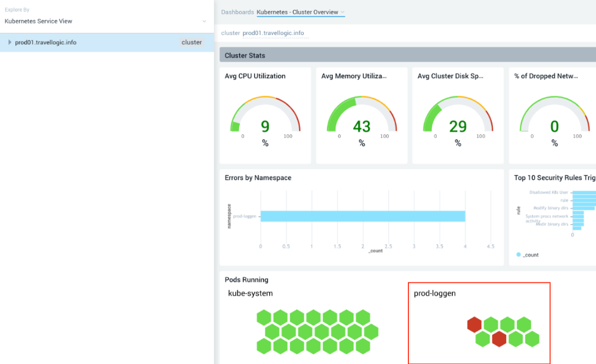Select first green hexagon in kube-system top row
The height and width of the screenshot is (364, 596).
(265, 318)
